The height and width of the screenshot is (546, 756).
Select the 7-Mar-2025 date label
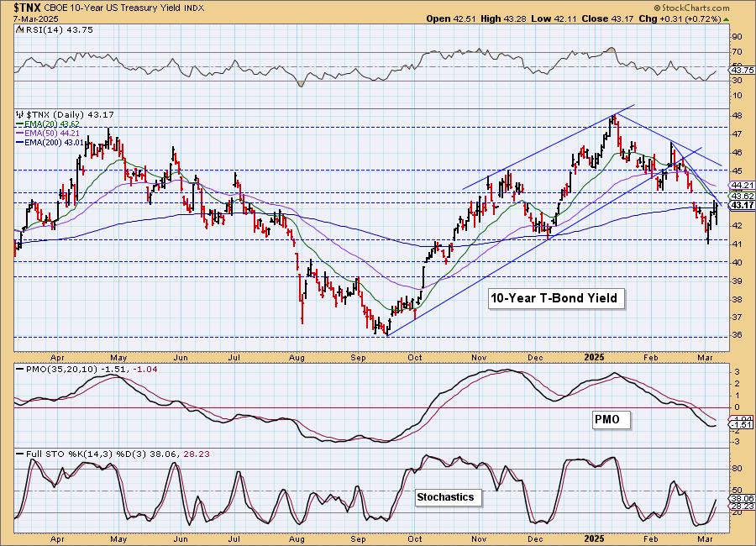(36, 18)
